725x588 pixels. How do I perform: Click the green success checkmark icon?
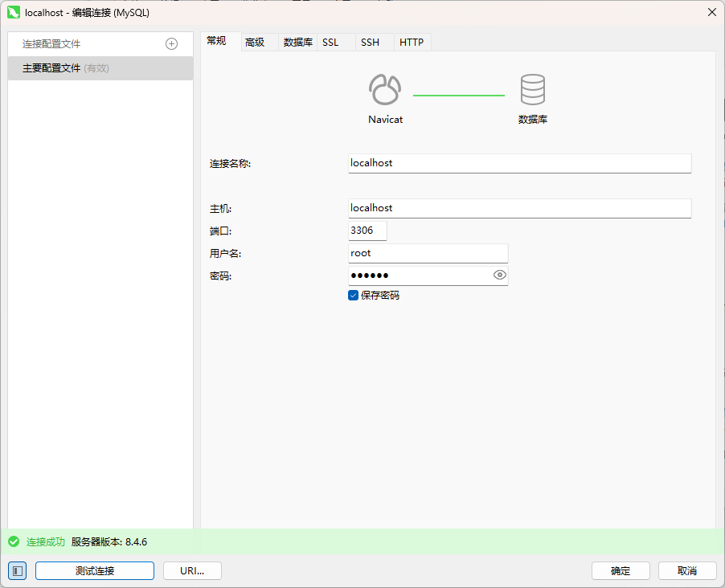click(x=14, y=541)
